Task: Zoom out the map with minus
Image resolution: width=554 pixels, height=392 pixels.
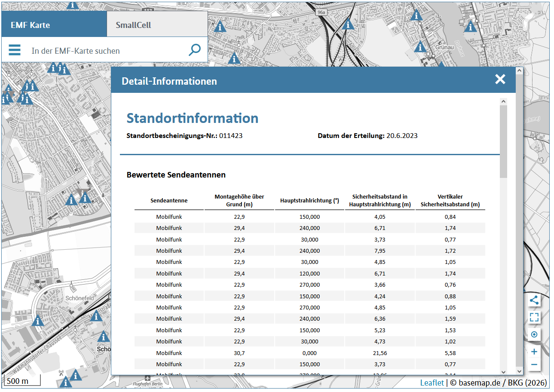Action: 534,365
